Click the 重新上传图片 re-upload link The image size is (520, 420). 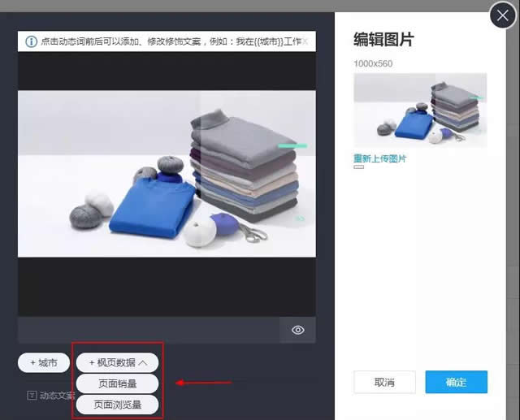click(x=379, y=158)
